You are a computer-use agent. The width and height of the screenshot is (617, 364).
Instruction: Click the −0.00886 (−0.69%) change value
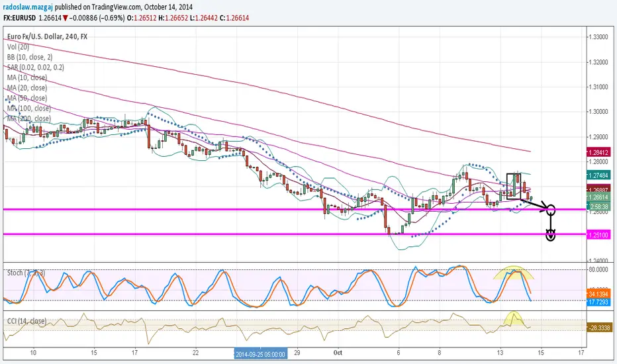(97, 18)
